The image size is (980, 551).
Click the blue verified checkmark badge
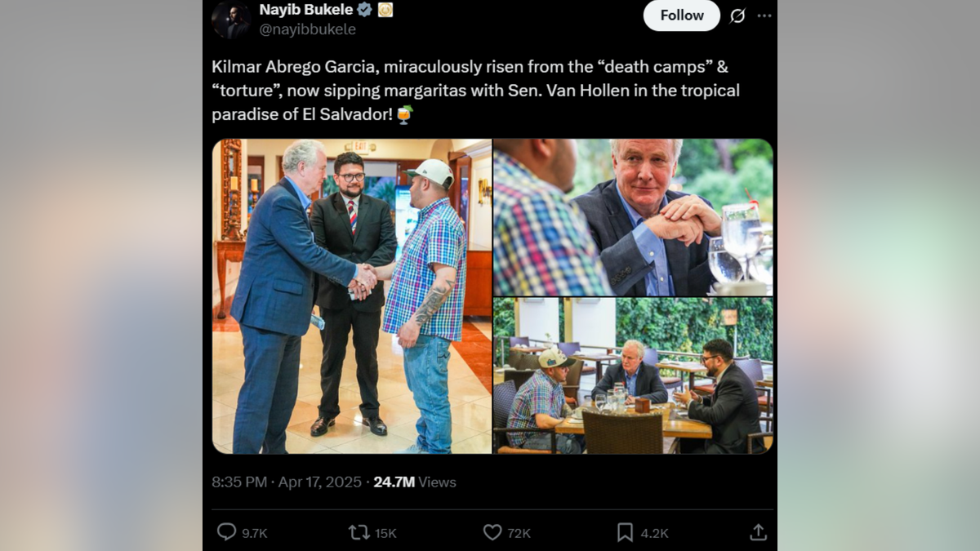[364, 10]
